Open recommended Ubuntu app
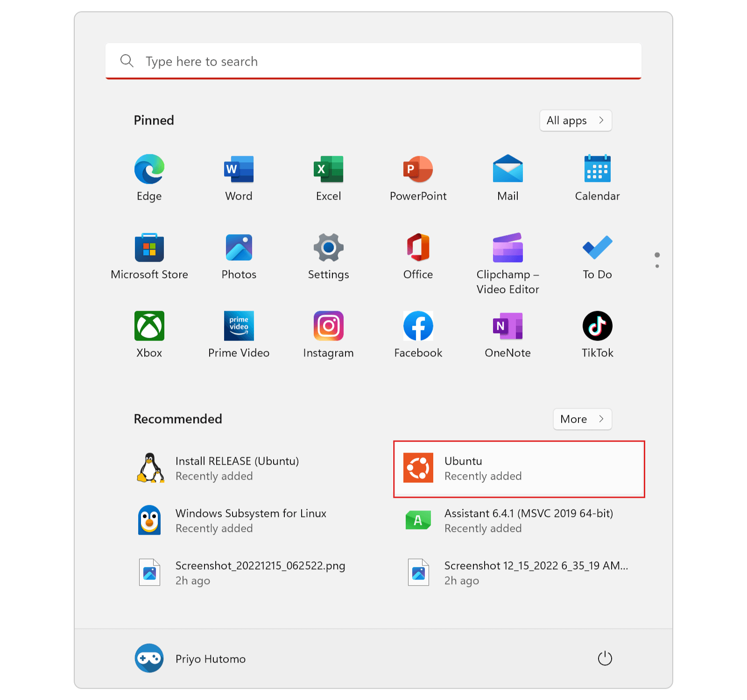This screenshot has height=700, width=747. coord(519,469)
